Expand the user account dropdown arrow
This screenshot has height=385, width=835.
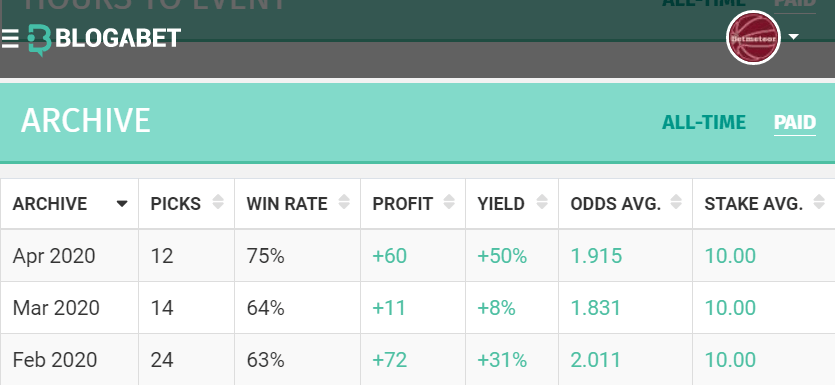coord(793,37)
